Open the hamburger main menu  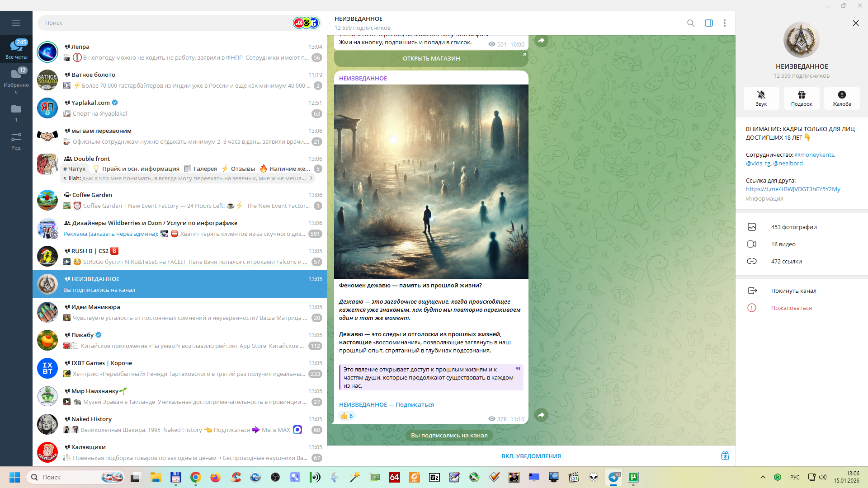(16, 23)
